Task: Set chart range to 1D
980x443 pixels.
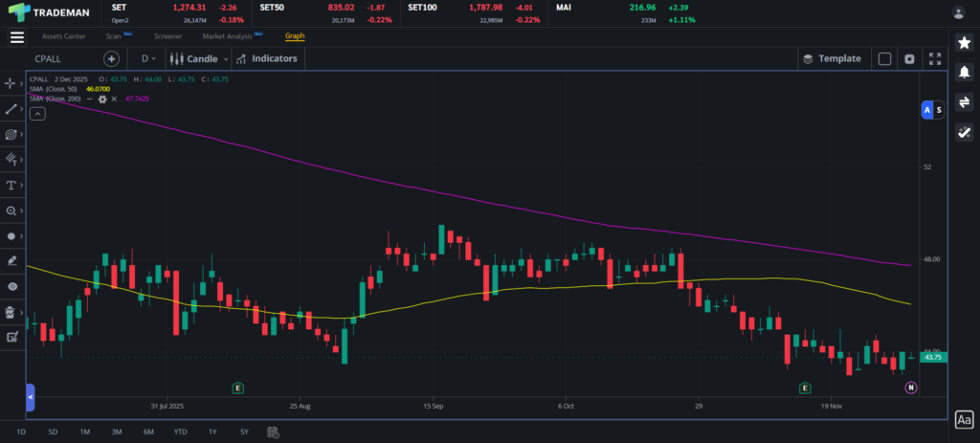Action: coord(21,432)
